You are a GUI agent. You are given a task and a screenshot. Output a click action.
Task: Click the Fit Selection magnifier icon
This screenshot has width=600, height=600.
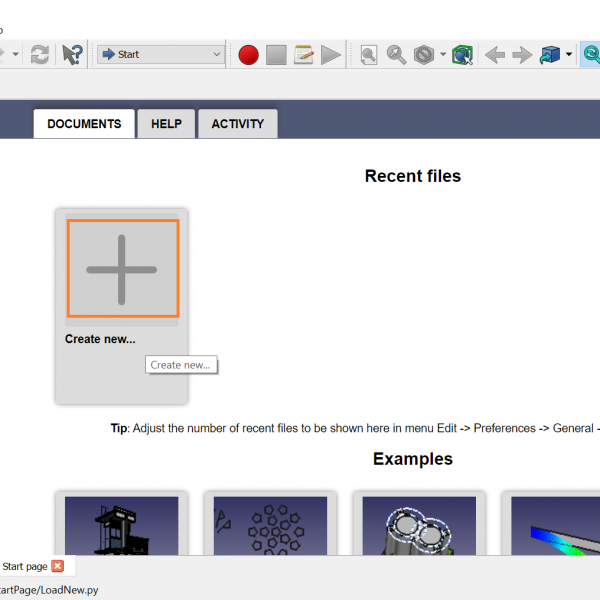click(397, 54)
